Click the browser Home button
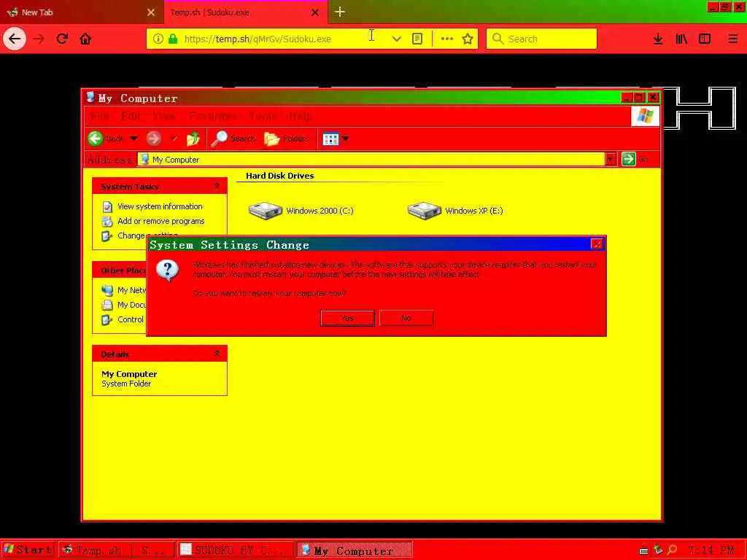Viewport: 747px width, 560px height. coord(85,39)
